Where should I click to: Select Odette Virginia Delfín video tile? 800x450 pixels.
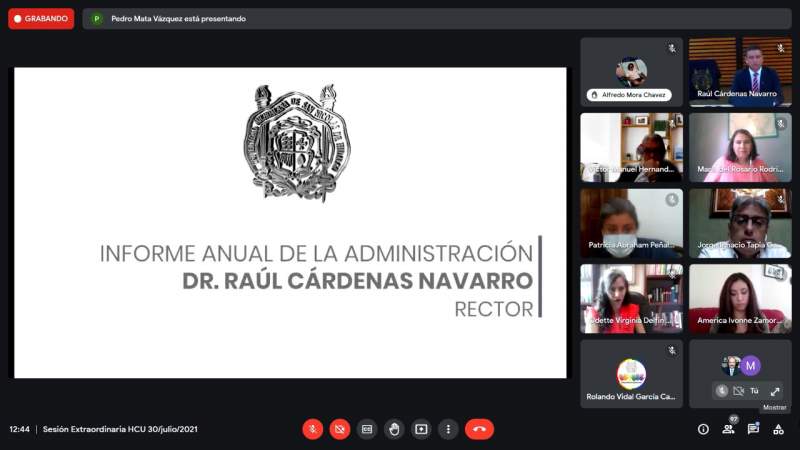(631, 299)
